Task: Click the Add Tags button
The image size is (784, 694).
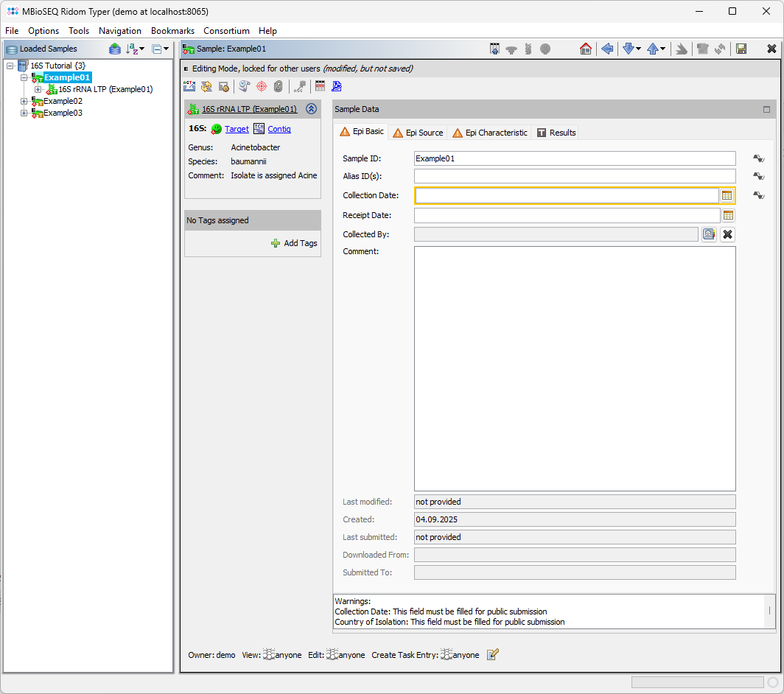Action: [x=294, y=243]
